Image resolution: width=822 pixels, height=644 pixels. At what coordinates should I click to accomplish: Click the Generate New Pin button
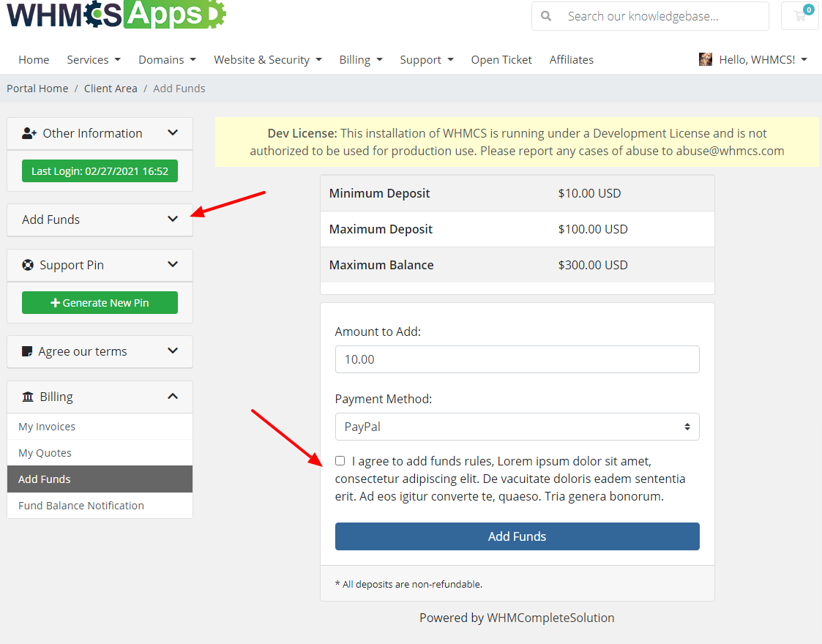click(100, 302)
